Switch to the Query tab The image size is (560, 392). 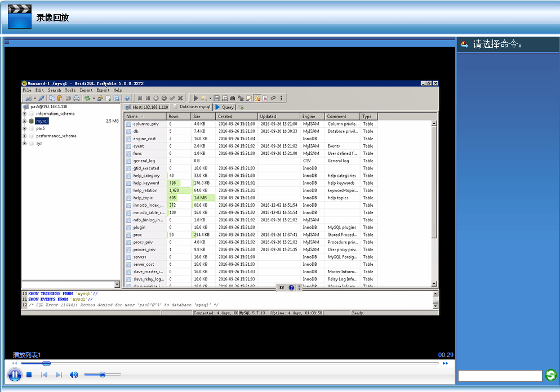(225, 107)
